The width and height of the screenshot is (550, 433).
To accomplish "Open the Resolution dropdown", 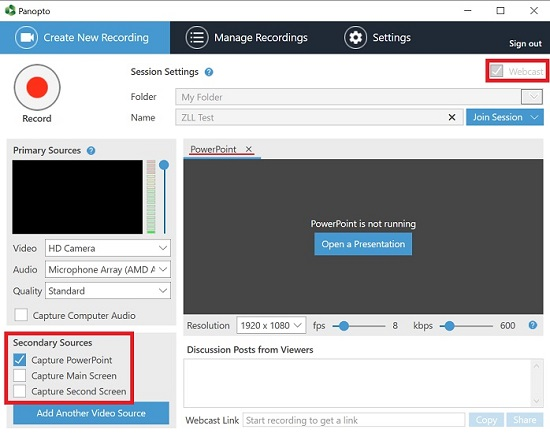I will tap(271, 326).
